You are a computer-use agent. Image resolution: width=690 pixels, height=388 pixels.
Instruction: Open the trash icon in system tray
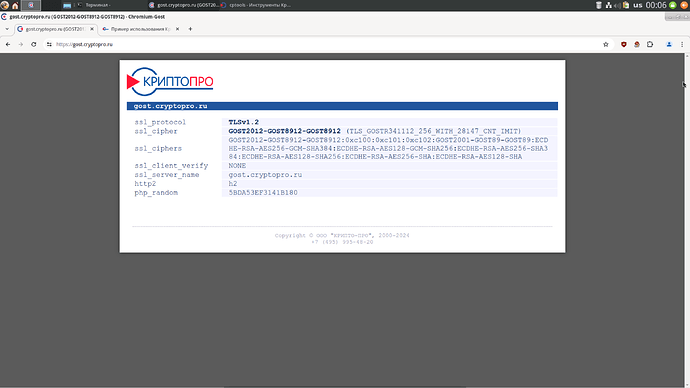[x=598, y=5]
